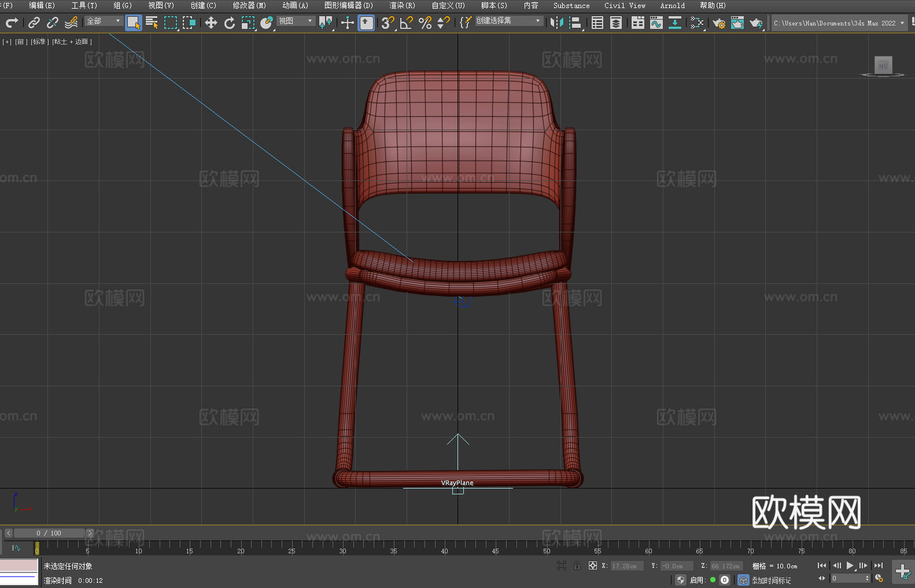Select the Move tool
This screenshot has height=588, width=915.
(211, 23)
